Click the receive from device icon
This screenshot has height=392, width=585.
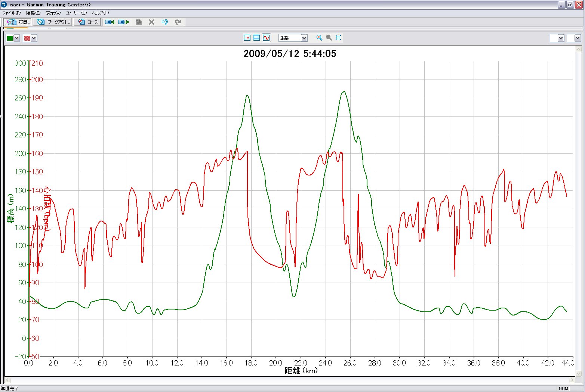click(x=123, y=22)
